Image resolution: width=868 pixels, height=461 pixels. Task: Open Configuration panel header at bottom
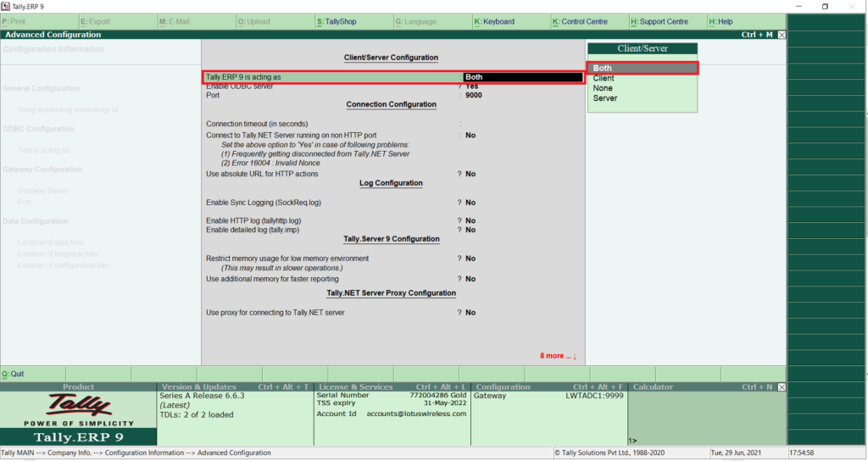(x=549, y=386)
